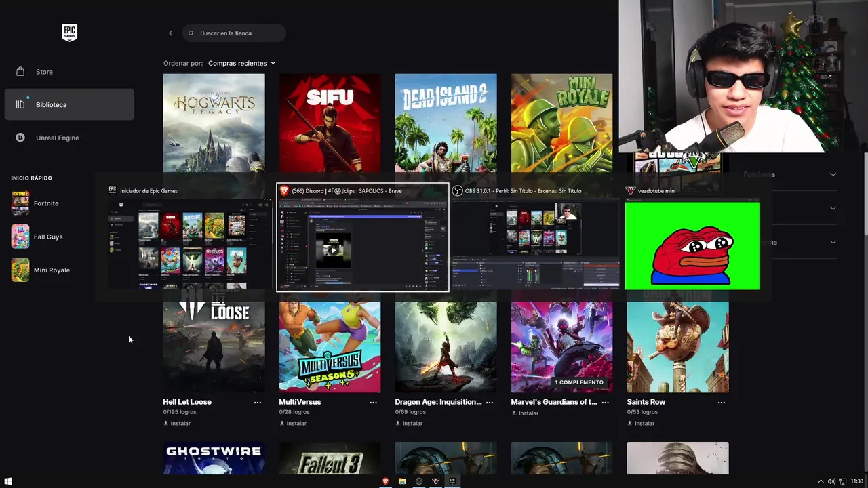The width and height of the screenshot is (868, 488).
Task: Open the three-dot menu for Marvel's Guardians
Action: click(605, 402)
